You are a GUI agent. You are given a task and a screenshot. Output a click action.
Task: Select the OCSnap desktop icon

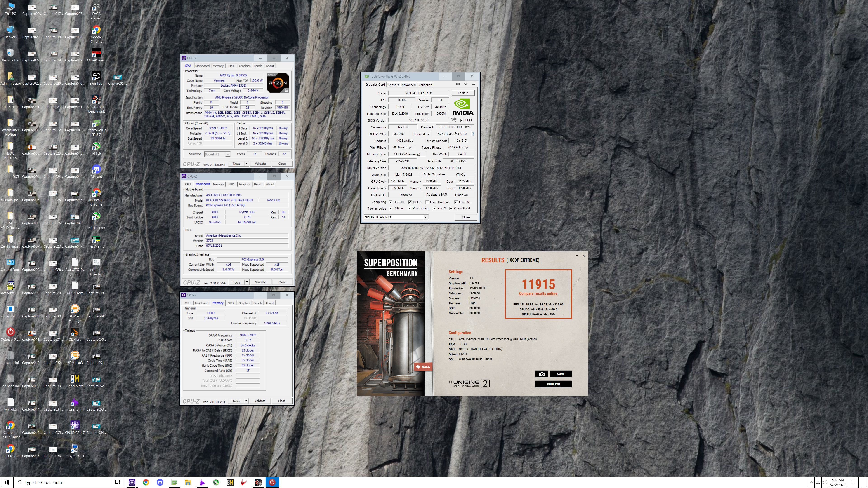tap(10, 334)
